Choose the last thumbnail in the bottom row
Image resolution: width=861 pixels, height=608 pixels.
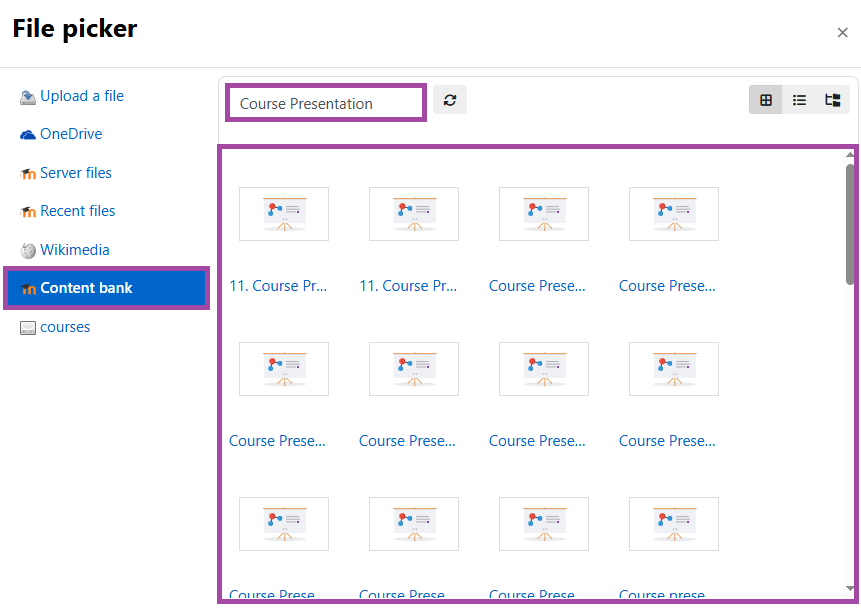click(x=674, y=524)
